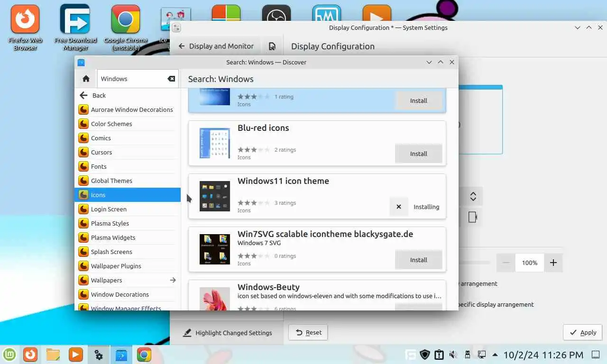Open Free Download Manager desktop icon
The image size is (607, 364).
[x=75, y=27]
